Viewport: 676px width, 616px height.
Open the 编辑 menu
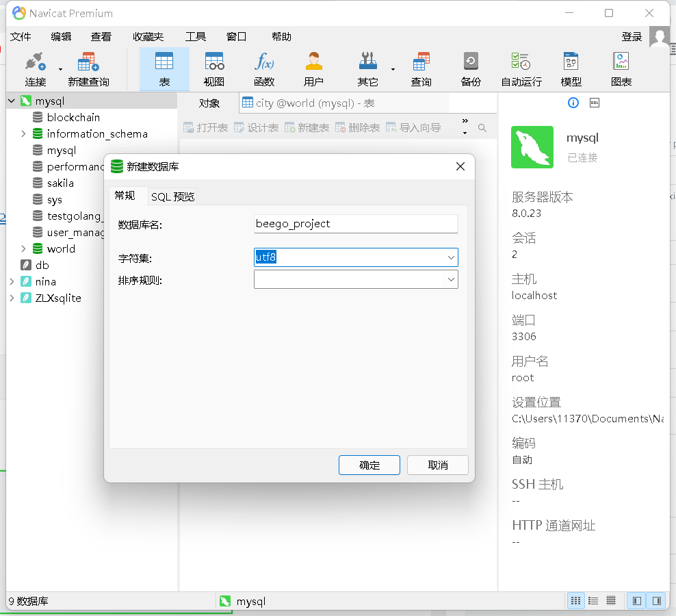pos(61,37)
